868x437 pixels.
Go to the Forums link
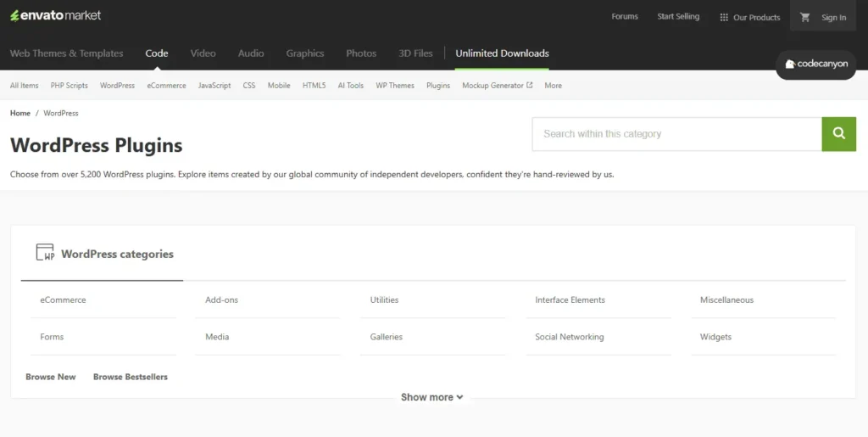click(625, 17)
